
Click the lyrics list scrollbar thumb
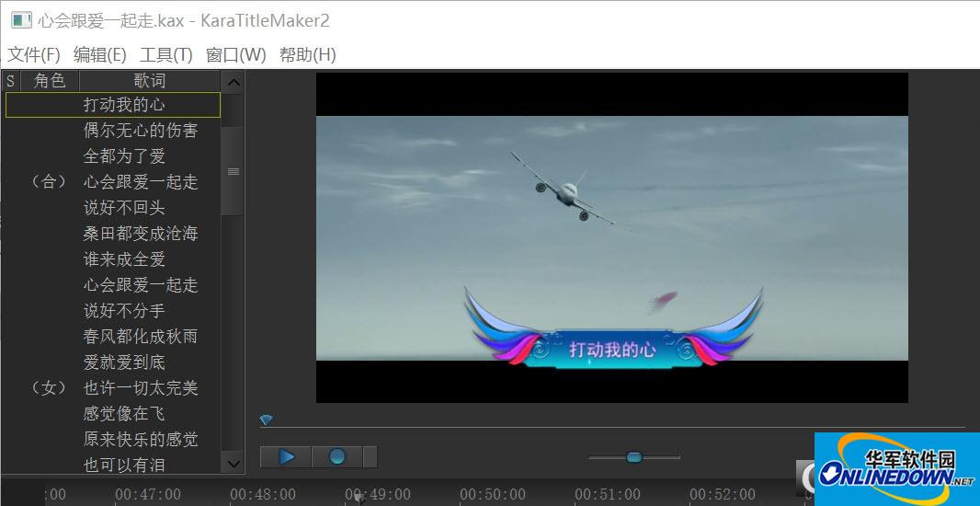234,170
